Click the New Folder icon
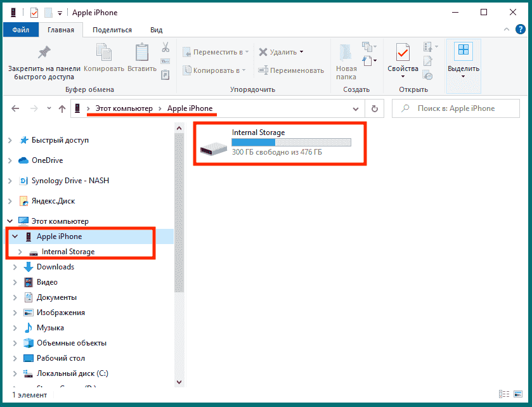 tap(346, 53)
